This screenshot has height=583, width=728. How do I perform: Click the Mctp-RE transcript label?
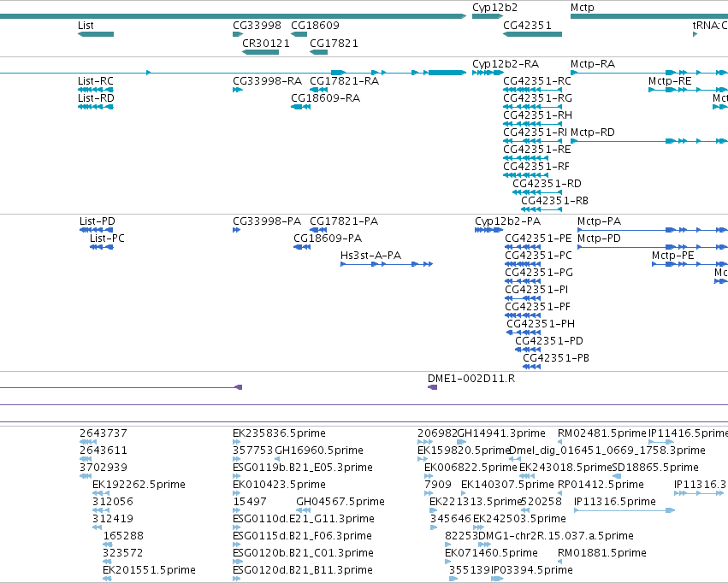(670, 80)
